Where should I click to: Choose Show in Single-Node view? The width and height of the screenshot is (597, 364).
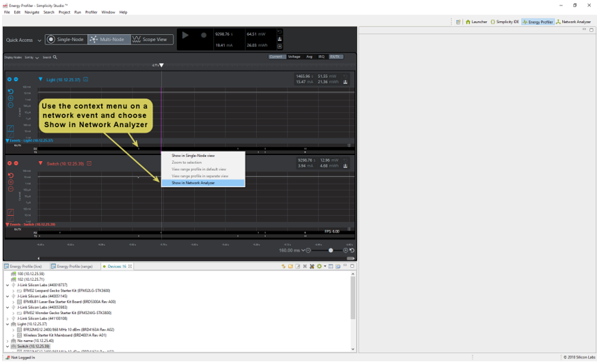203,155
